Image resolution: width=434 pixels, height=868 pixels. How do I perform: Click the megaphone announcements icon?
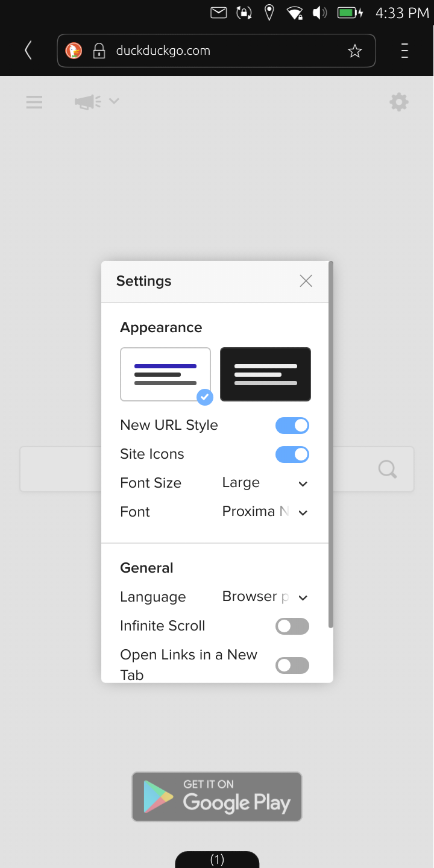pos(88,102)
